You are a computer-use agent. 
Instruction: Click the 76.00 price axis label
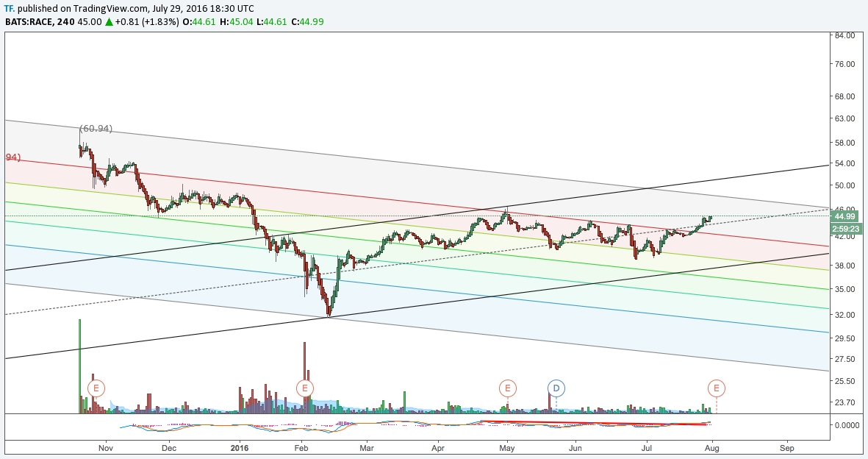coord(844,64)
